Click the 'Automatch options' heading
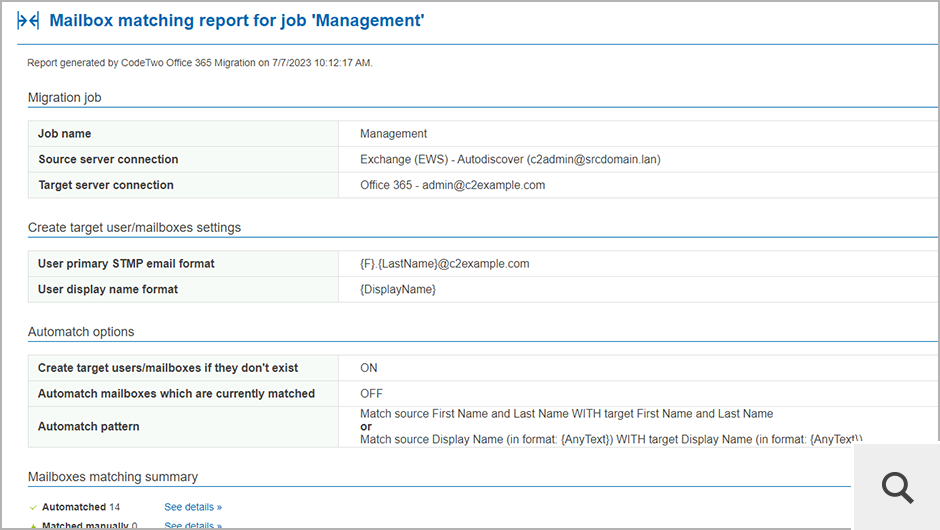Screen dimensions: 940x530 tap(81, 332)
